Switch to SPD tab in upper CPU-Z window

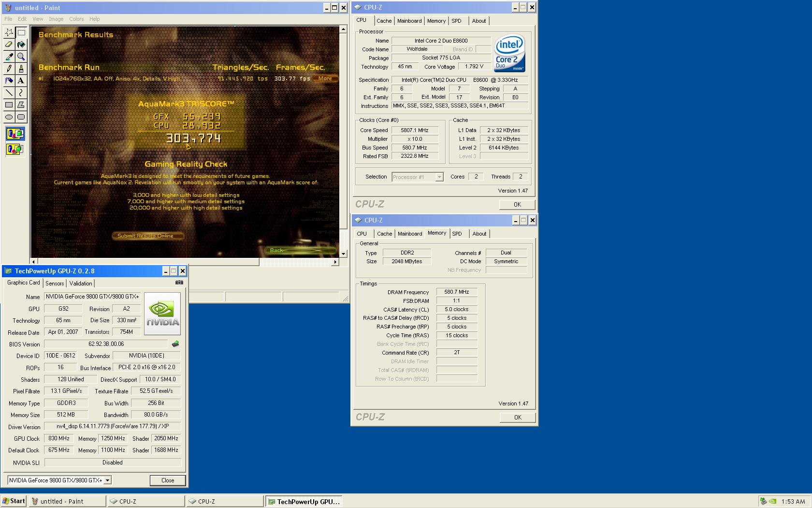[x=457, y=21]
